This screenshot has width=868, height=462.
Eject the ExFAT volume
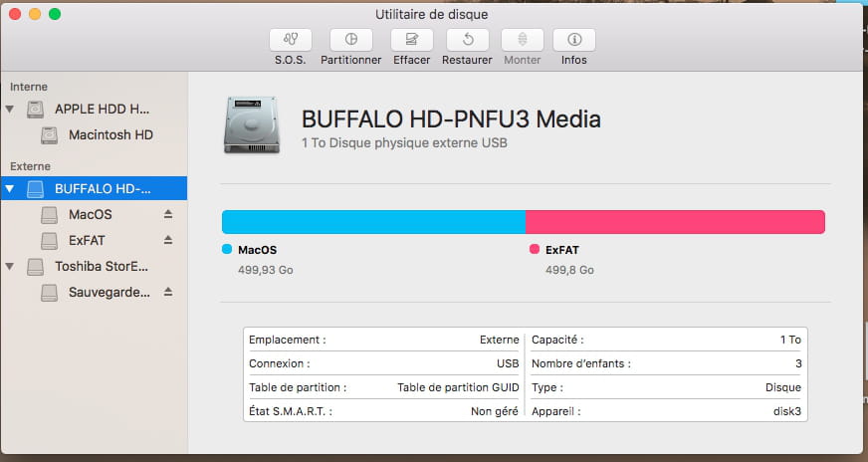(168, 240)
